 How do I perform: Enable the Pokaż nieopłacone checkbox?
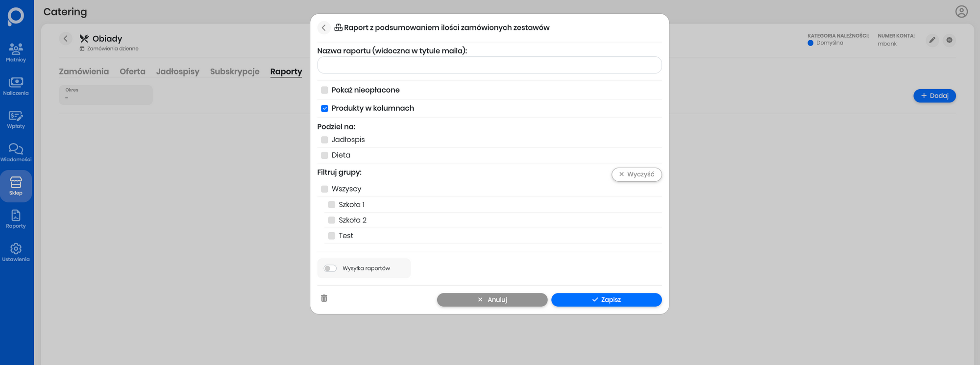[324, 90]
